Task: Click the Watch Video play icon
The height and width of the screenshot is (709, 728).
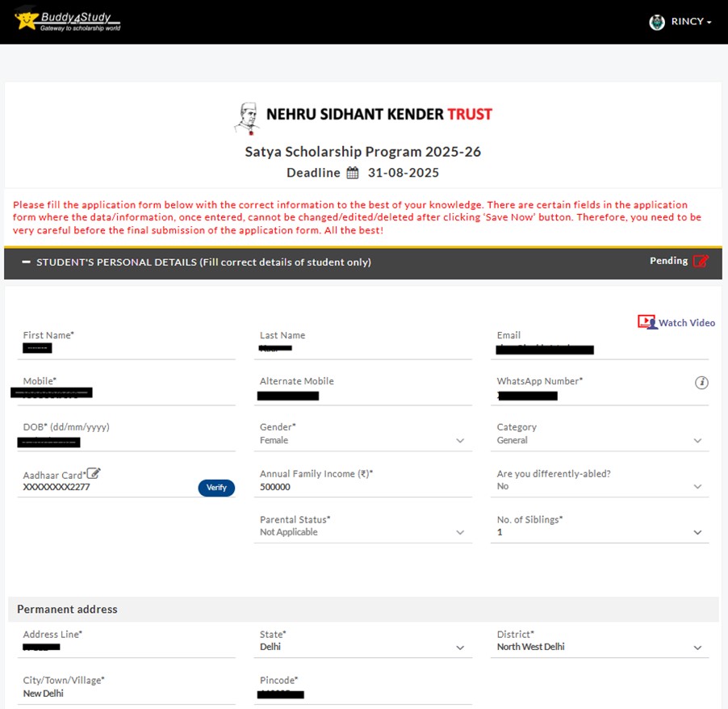Action: click(647, 322)
